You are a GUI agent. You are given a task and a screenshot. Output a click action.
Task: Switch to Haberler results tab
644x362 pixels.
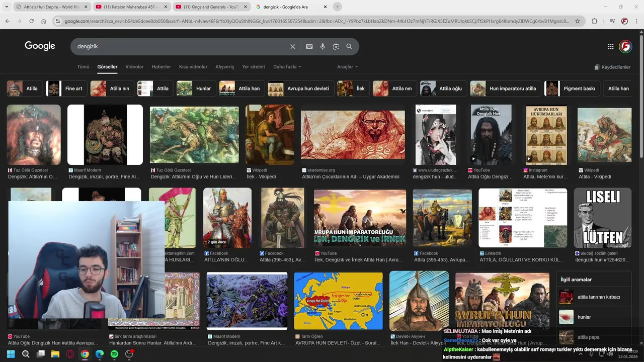[162, 67]
